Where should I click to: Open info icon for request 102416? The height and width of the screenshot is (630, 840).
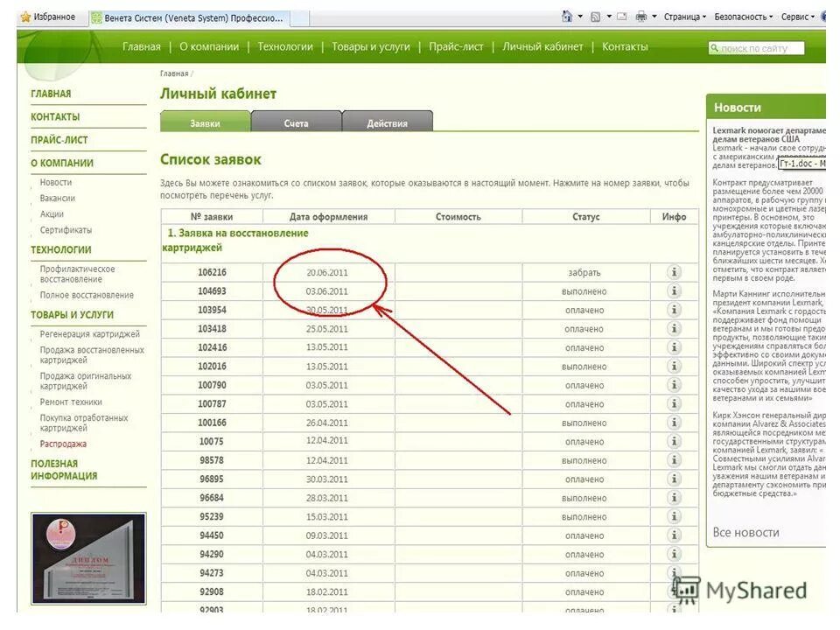tap(674, 347)
